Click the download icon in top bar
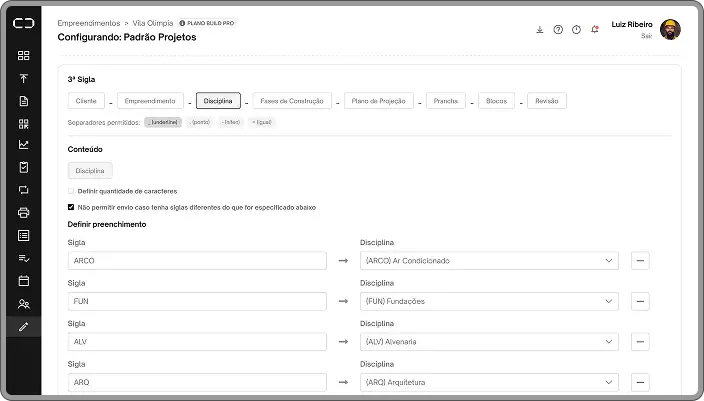Screen dimensions: 704x401 [540, 29]
